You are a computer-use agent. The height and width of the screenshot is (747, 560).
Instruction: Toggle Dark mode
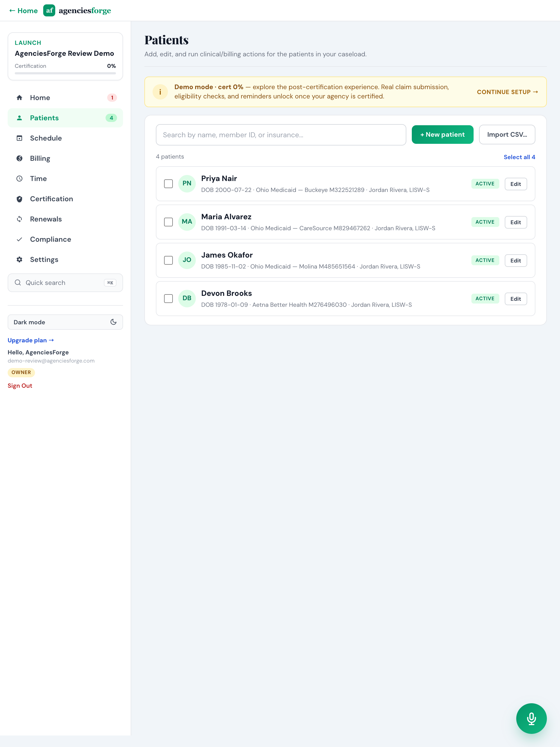point(65,322)
